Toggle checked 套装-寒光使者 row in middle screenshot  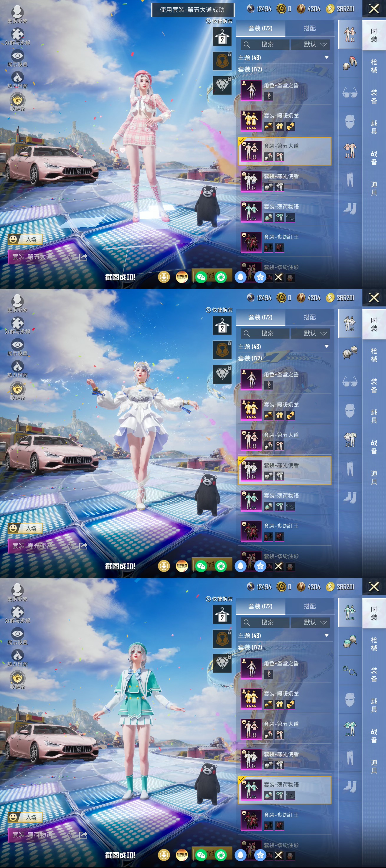click(285, 471)
